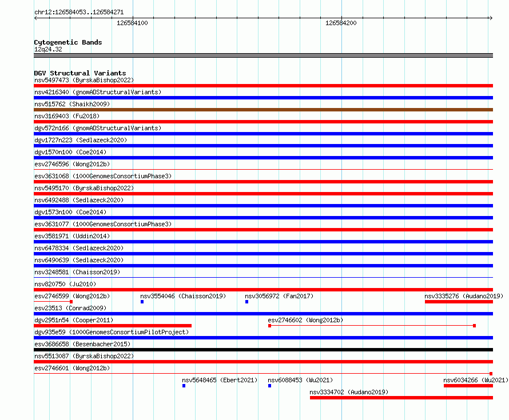Click ruler position 126584200

tap(341, 23)
